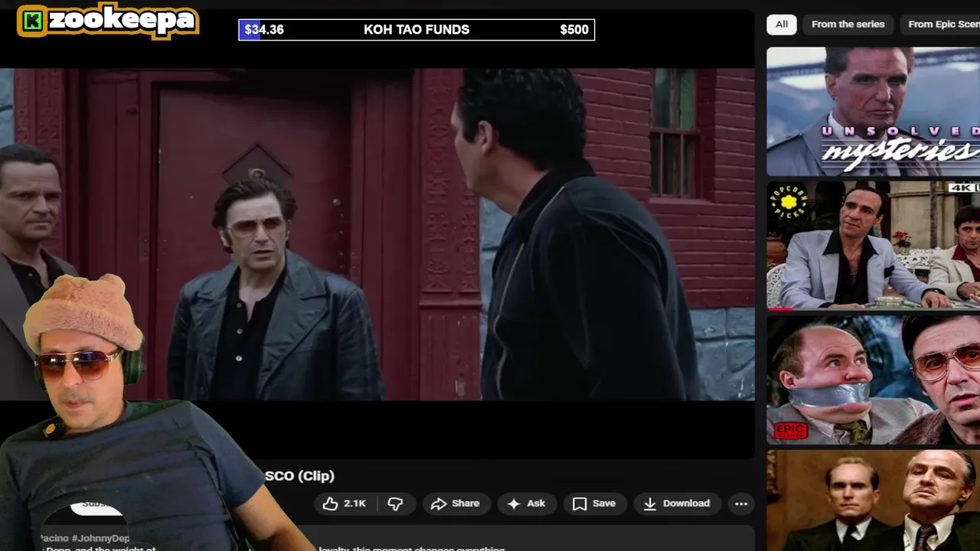Image resolution: width=980 pixels, height=551 pixels.
Task: Like the video with 2.1K likes
Action: pos(345,504)
